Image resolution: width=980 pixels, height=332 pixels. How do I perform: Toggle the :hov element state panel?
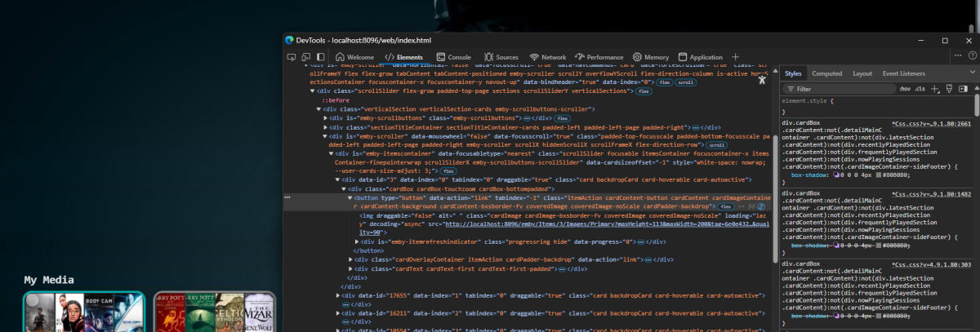point(905,88)
